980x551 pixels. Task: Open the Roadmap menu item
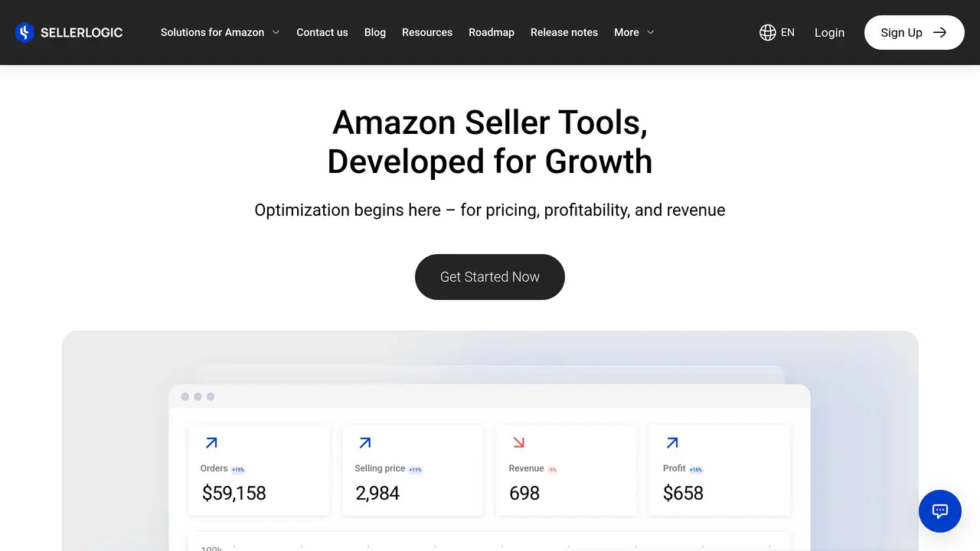tap(492, 32)
